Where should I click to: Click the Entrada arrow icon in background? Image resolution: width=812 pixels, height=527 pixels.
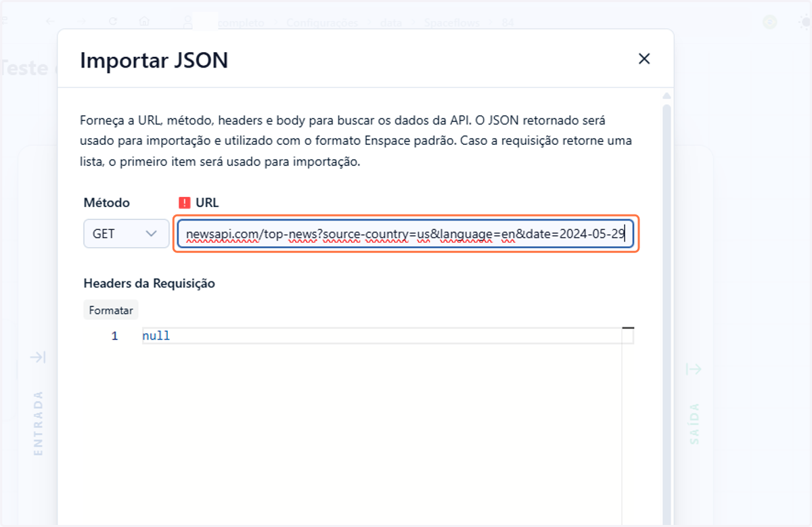pos(38,357)
